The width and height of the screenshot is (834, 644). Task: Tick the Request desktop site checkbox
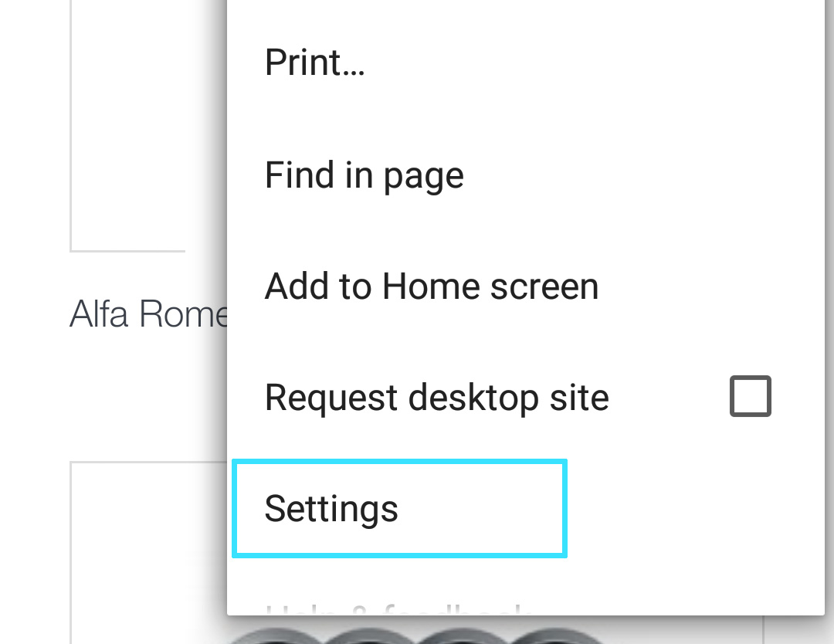750,397
